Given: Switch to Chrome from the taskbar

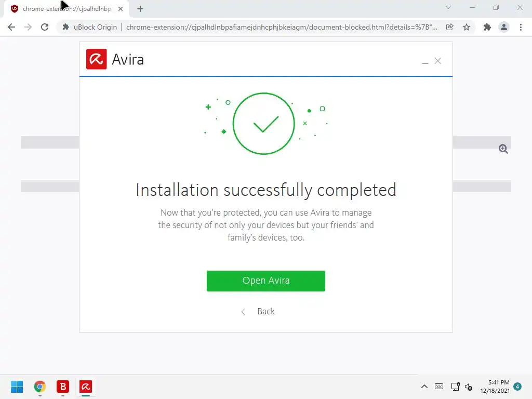Looking at the screenshot, I should [39, 387].
